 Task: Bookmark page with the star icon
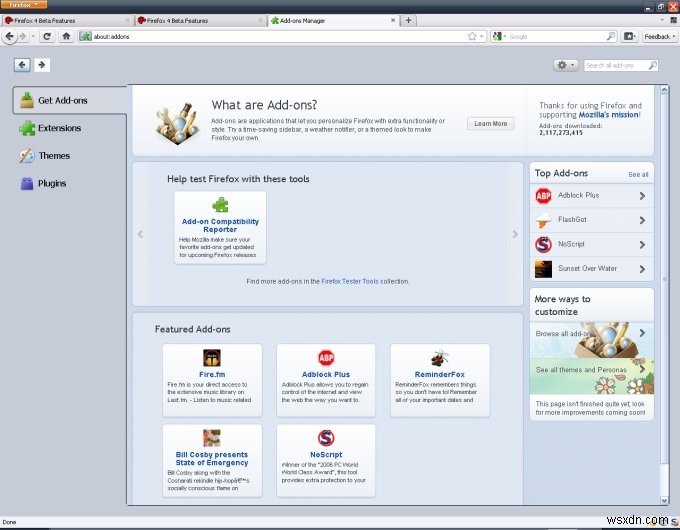click(x=472, y=36)
